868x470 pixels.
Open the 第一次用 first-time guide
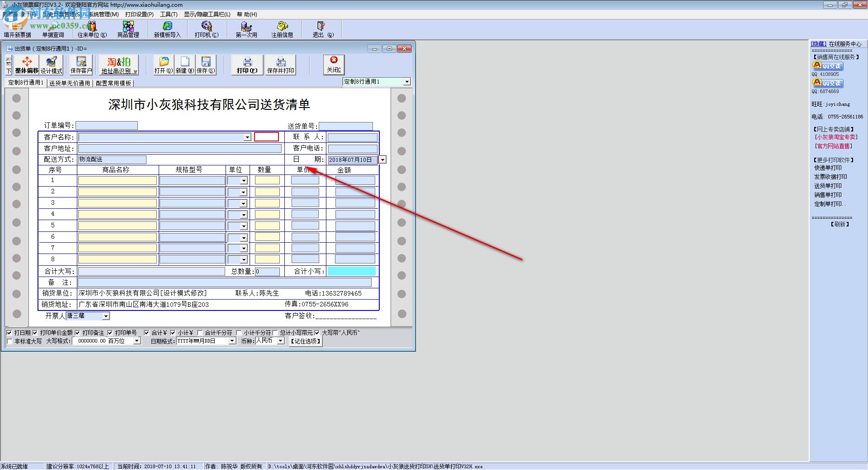click(x=246, y=29)
